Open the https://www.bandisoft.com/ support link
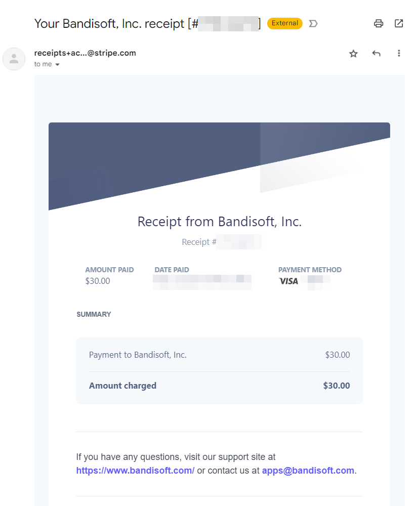Screen dimensions: 420x506 coord(135,471)
